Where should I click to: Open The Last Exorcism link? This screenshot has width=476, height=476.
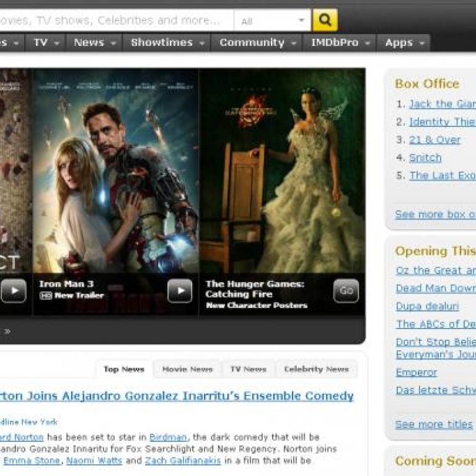443,175
